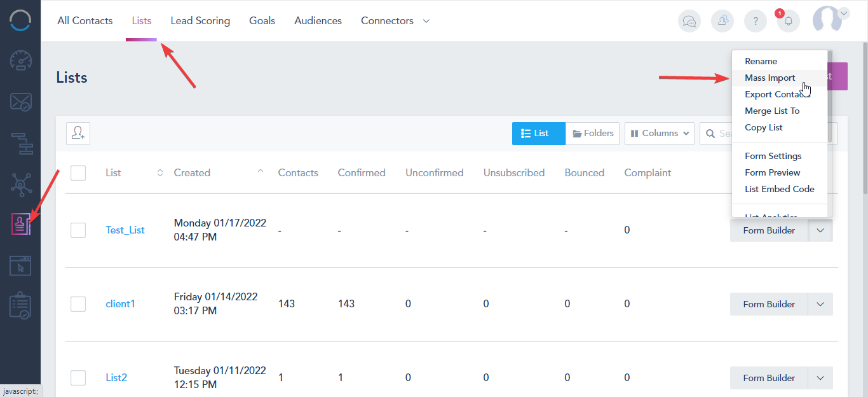This screenshot has height=397, width=868.
Task: Open the web page cursor icon in sidebar
Action: coord(20,265)
